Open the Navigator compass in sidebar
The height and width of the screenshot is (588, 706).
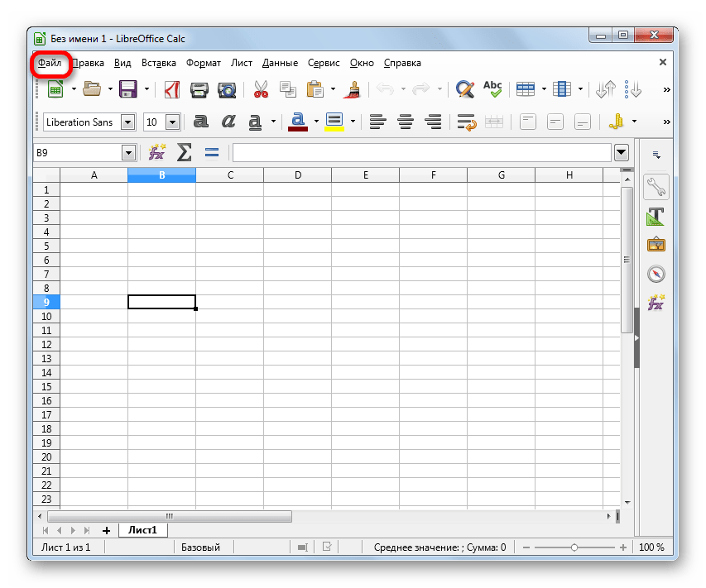pos(656,274)
